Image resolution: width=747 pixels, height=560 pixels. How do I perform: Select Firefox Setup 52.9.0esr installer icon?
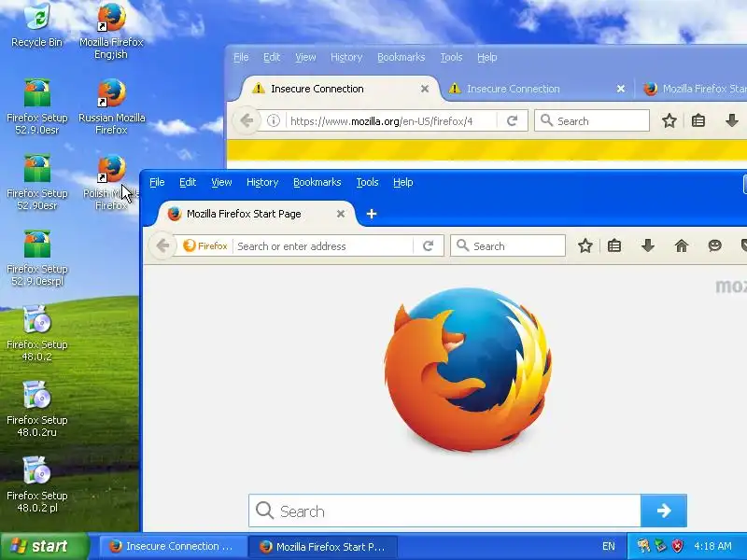pos(36,105)
